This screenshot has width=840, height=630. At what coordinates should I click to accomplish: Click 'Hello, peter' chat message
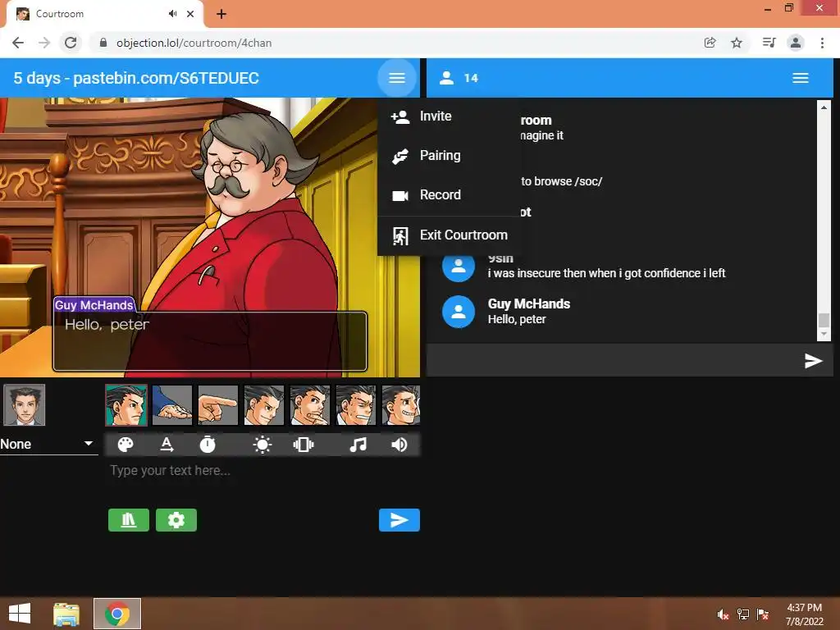(517, 319)
